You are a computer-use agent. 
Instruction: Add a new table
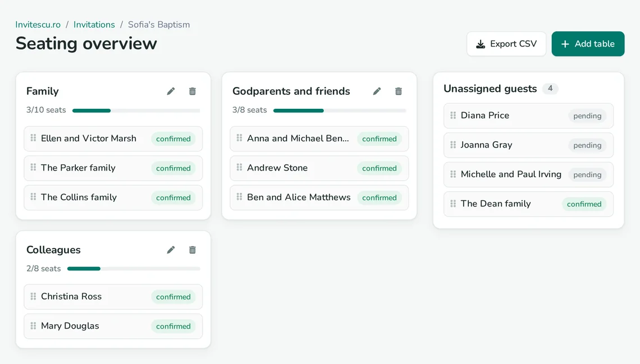588,44
